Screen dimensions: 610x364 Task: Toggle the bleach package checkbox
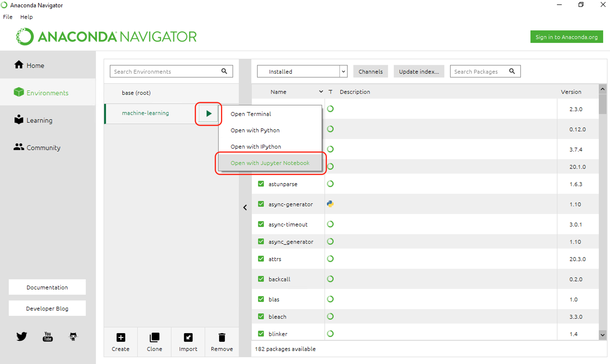261,316
